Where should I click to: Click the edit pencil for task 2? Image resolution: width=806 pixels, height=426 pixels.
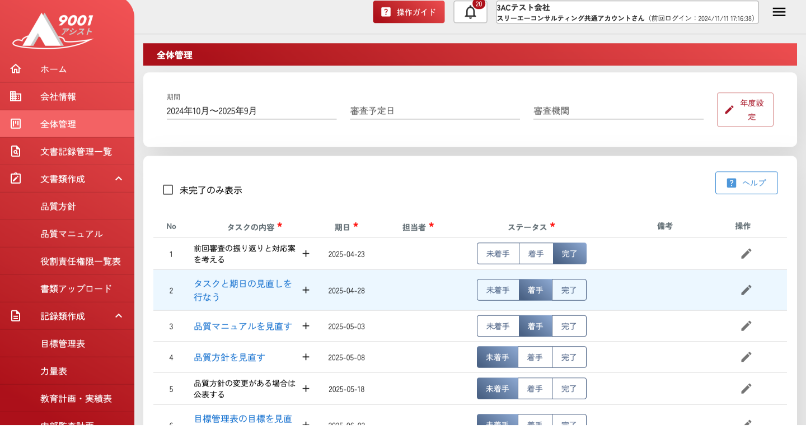[746, 290]
